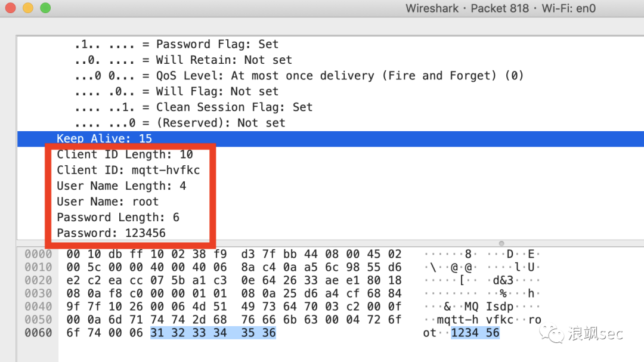The height and width of the screenshot is (362, 644).
Task: Select the Will Retain: Not set field
Action: pyautogui.click(x=183, y=60)
